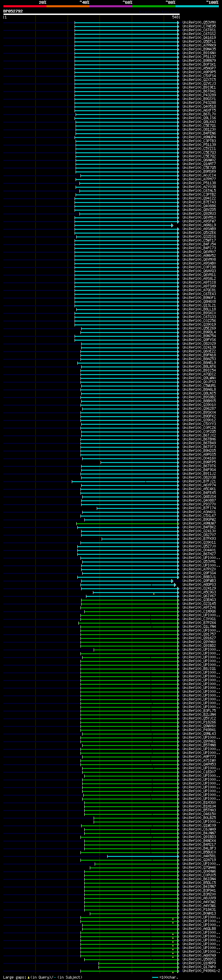This screenshot has width=222, height=980.
Task: Click the red 20% identity legend bar
Action: click(x=25, y=6)
